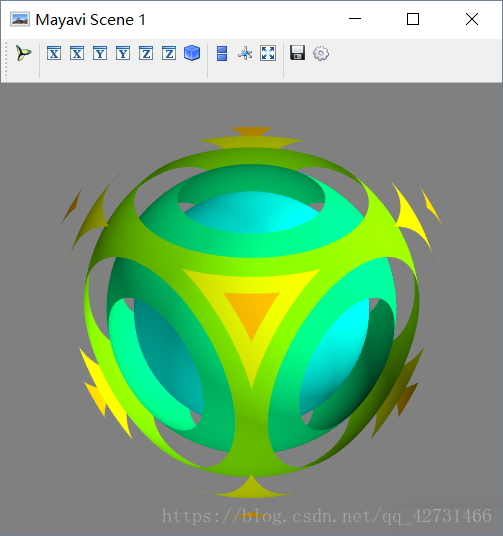
Task: Set view along the -X axis
Action: pyautogui.click(x=77, y=53)
